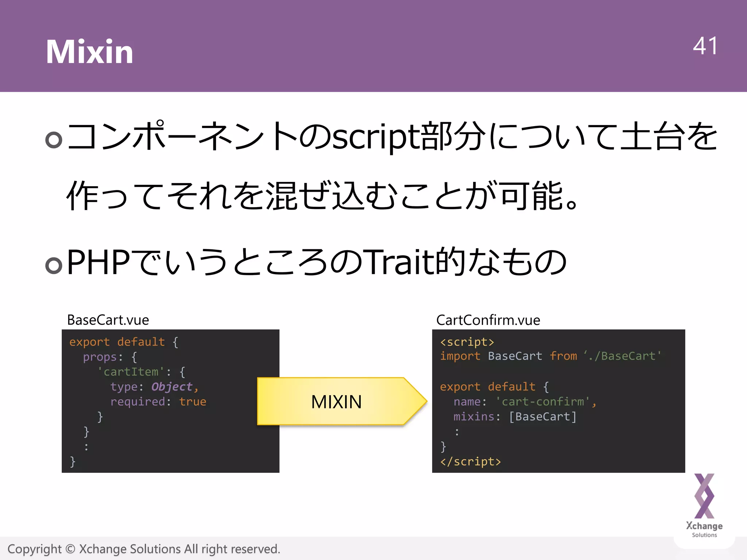Click the PHPでいうところのTrait的なもの bullet text

pyautogui.click(x=317, y=261)
